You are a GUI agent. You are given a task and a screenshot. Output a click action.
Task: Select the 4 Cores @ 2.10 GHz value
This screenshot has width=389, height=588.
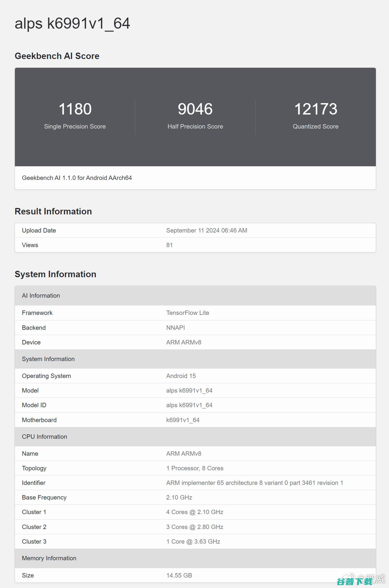coord(195,512)
